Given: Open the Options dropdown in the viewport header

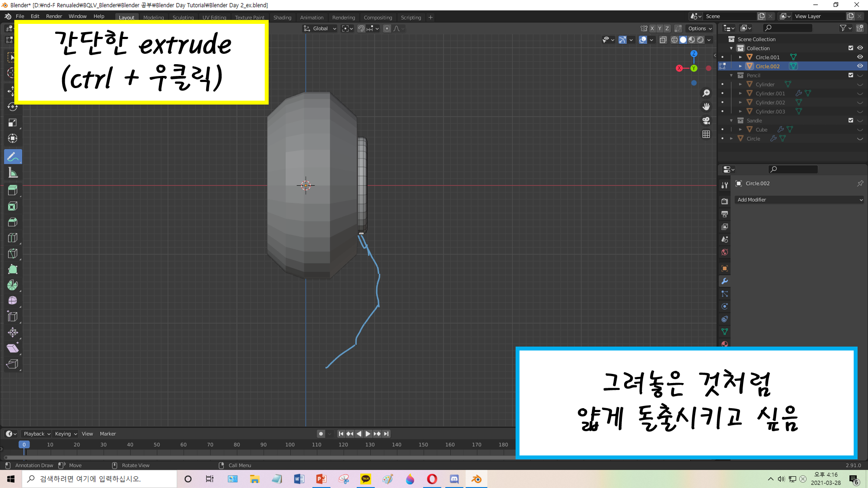Looking at the screenshot, I should pos(700,29).
